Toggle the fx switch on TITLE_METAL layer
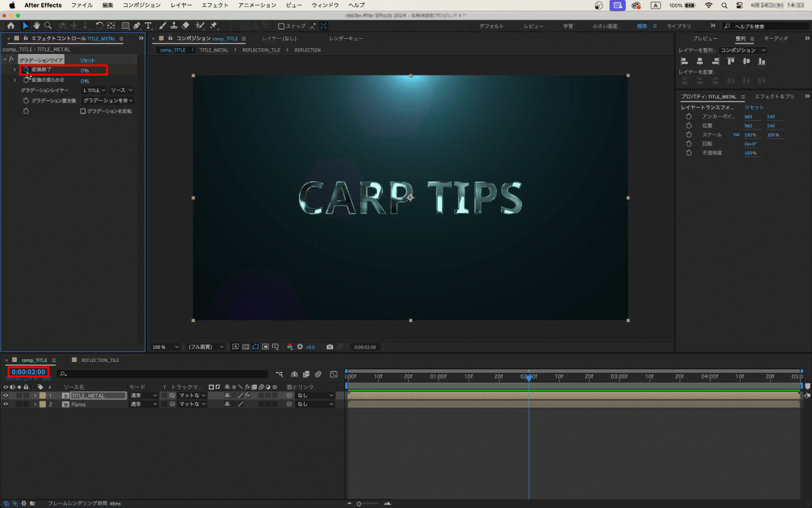812x508 pixels. 247,396
